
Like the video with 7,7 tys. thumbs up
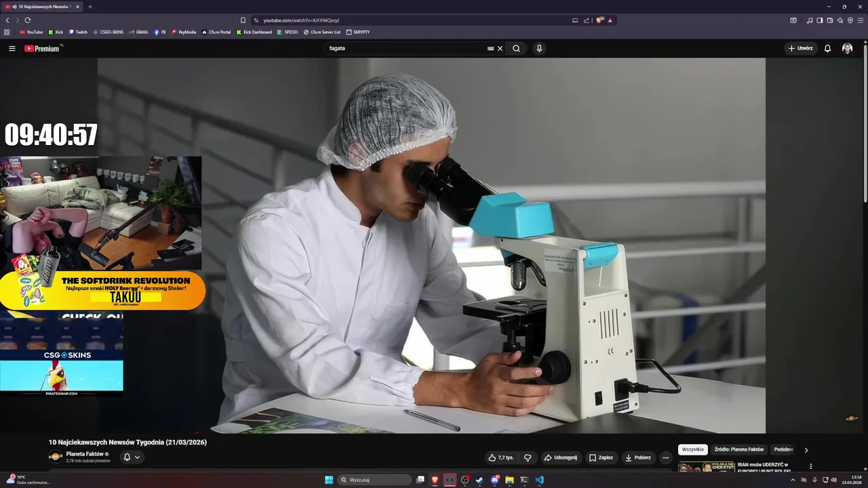[501, 457]
